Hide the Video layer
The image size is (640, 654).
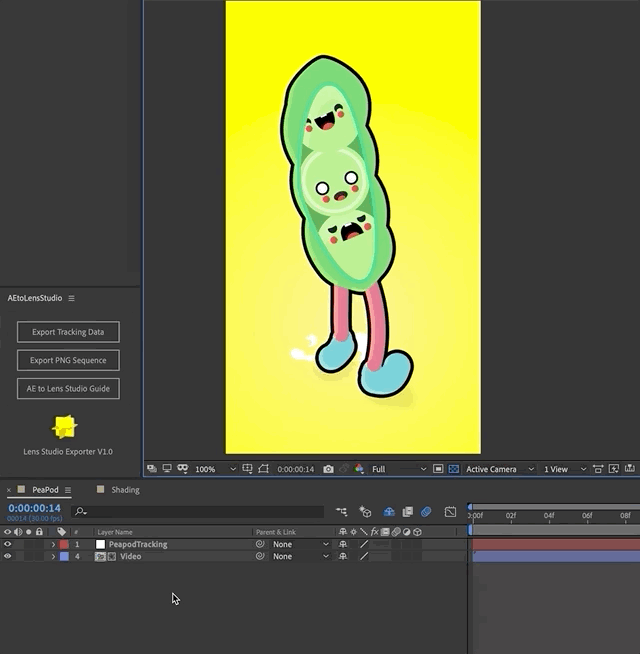coord(7,557)
